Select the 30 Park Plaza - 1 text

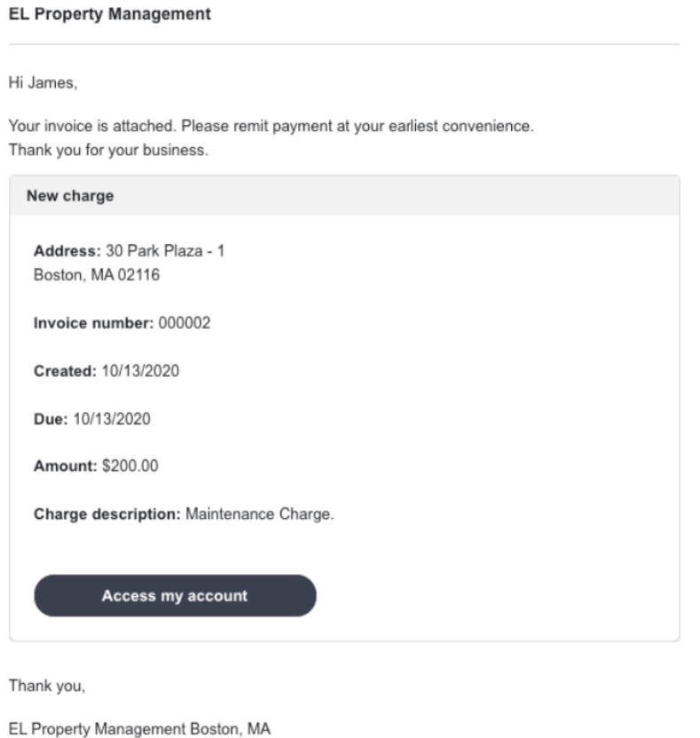[x=165, y=251]
